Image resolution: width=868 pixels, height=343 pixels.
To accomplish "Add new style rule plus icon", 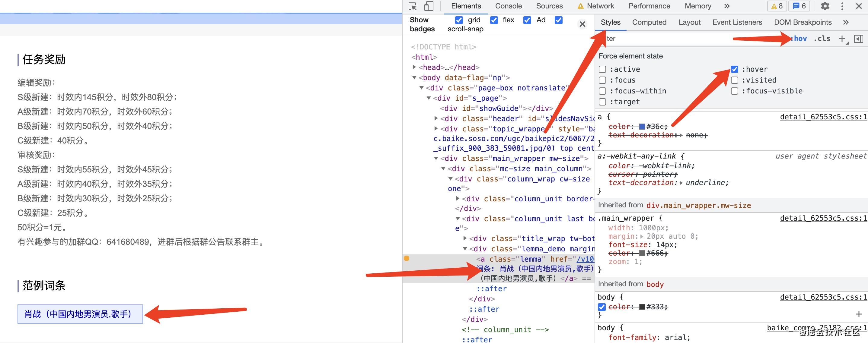I will click(x=842, y=39).
